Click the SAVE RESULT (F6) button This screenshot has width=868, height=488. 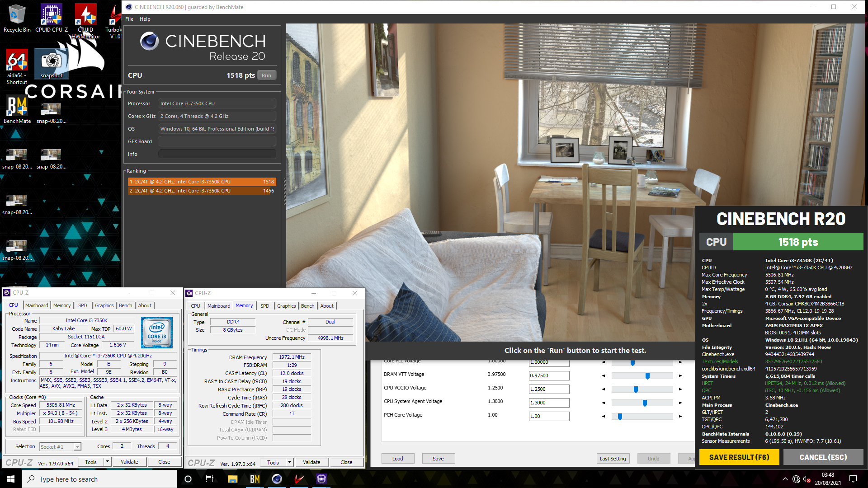pyautogui.click(x=739, y=457)
